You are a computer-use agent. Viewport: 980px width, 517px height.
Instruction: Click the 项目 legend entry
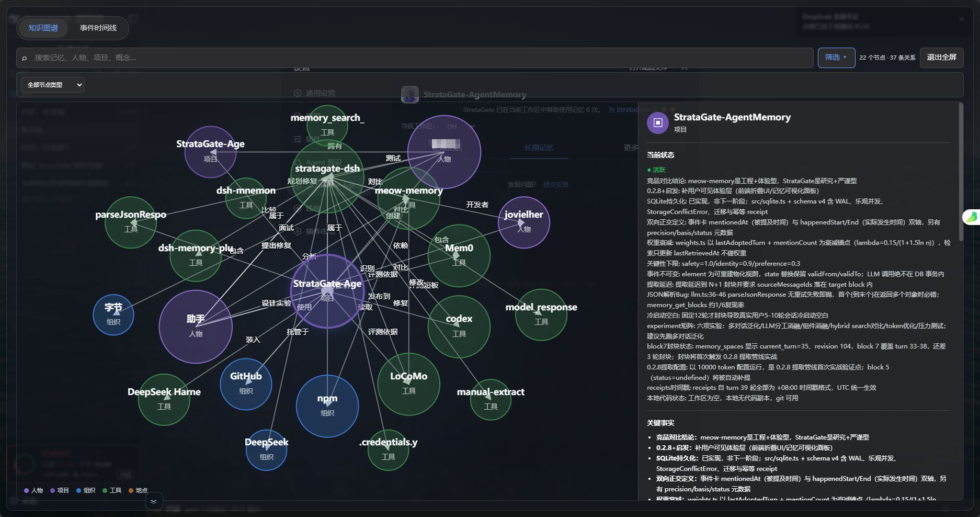coord(60,490)
